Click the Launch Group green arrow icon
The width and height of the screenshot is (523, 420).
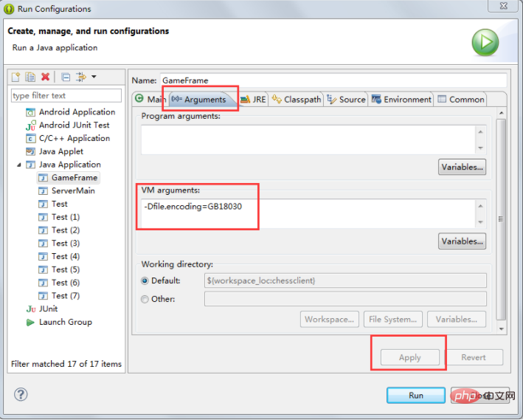[x=30, y=323]
